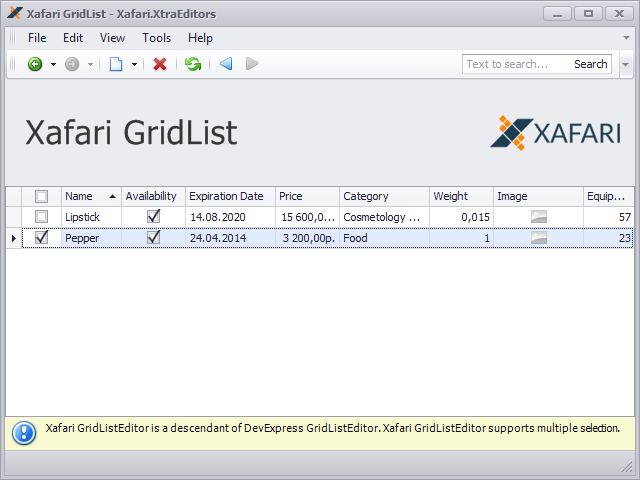Open the Edit menu

click(x=73, y=38)
